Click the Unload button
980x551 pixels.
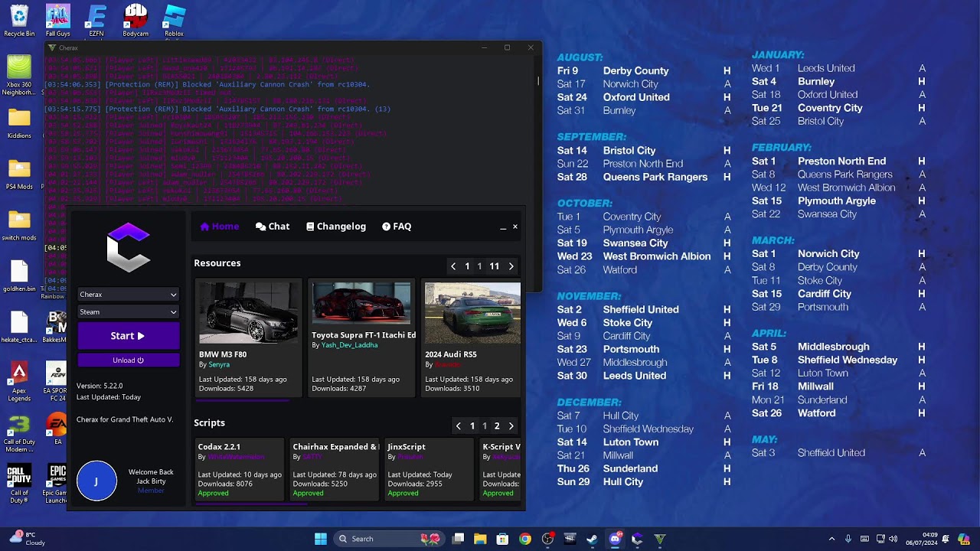point(129,360)
